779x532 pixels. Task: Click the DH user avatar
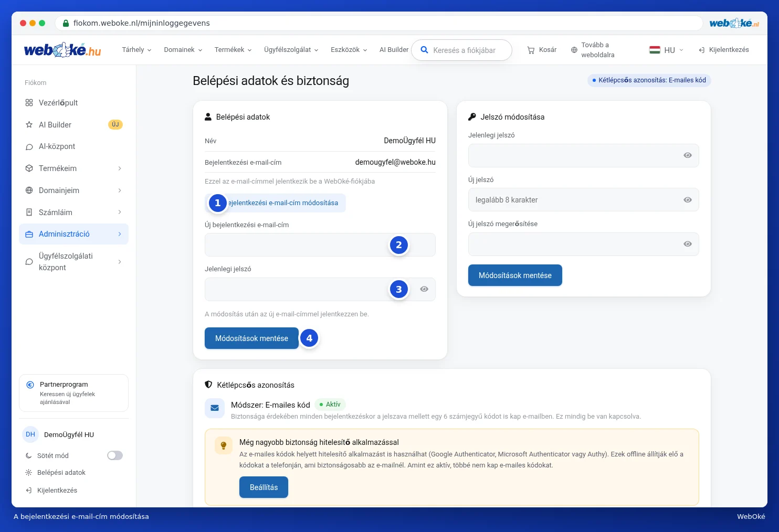click(x=30, y=434)
